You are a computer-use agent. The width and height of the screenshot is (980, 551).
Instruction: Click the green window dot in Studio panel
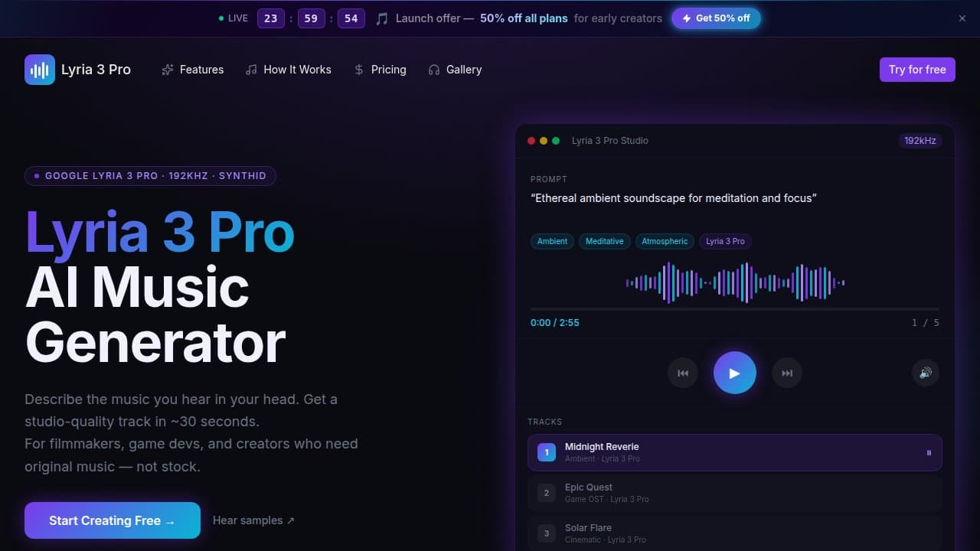(556, 141)
